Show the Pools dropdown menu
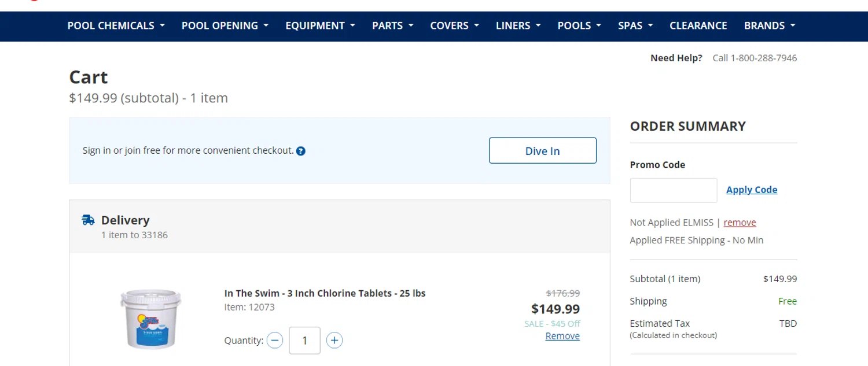868x366 pixels. click(579, 26)
